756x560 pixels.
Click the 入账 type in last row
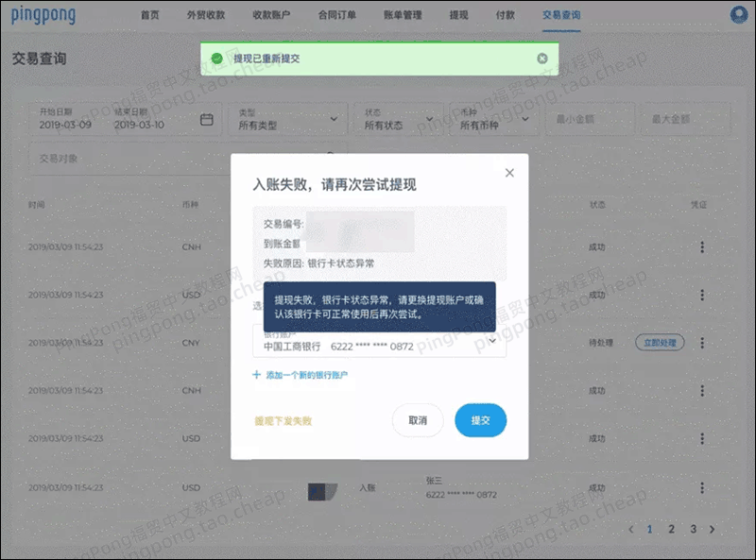[368, 487]
